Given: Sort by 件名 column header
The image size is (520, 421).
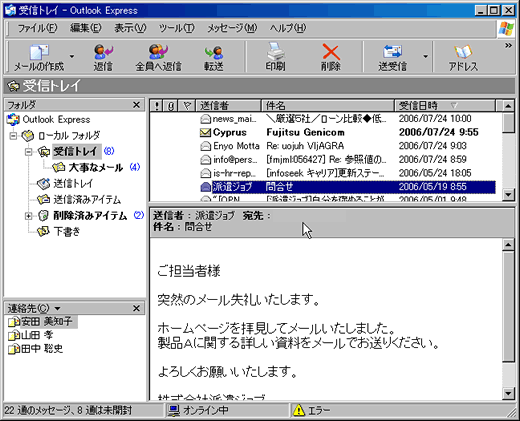Looking at the screenshot, I should 328,106.
